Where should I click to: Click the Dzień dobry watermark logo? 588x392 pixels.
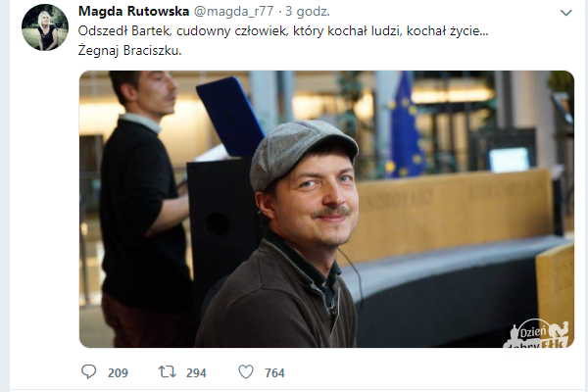pos(537,334)
